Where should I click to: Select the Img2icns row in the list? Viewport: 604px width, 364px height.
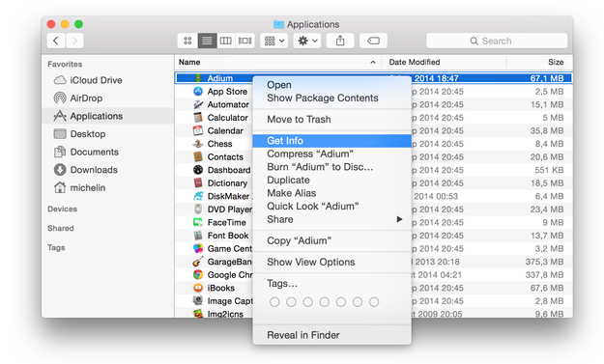tap(374, 314)
